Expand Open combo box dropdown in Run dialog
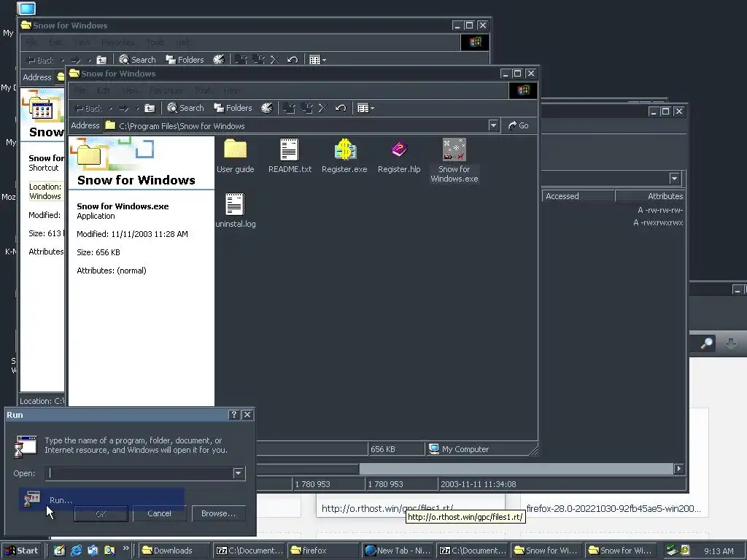Image resolution: width=747 pixels, height=560 pixels. tap(239, 472)
